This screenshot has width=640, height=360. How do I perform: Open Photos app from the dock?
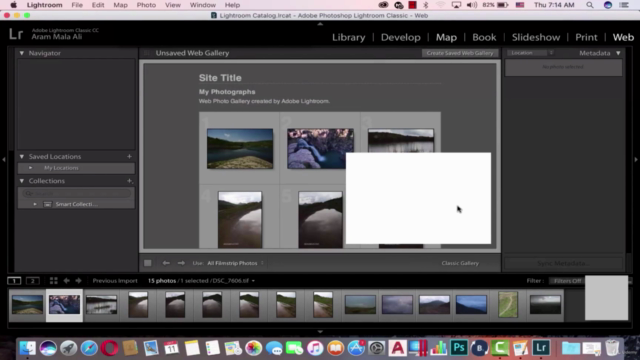253,348
